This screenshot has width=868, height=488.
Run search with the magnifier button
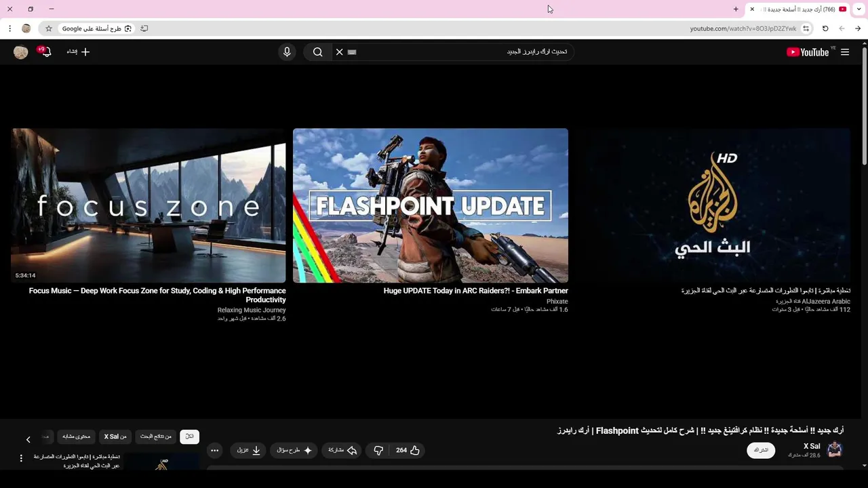pyautogui.click(x=317, y=52)
